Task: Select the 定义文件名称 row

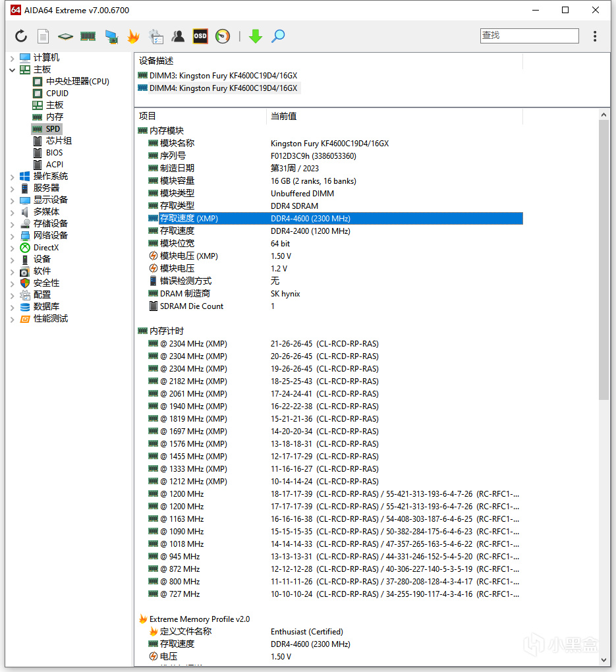Action: [x=329, y=632]
